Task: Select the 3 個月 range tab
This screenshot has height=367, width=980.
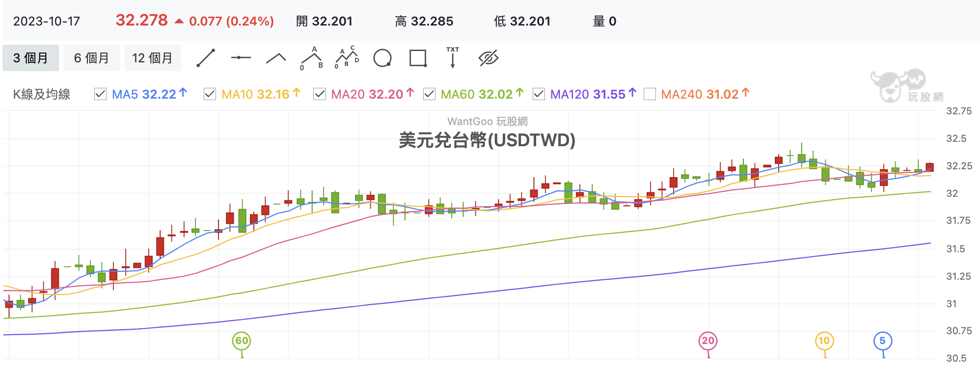Action: [x=30, y=58]
